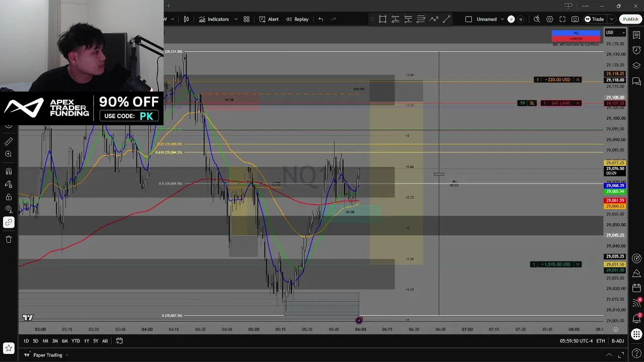The image size is (644, 362).
Task: Expand the Indicators favorites dropdown arrow
Action: point(236,19)
